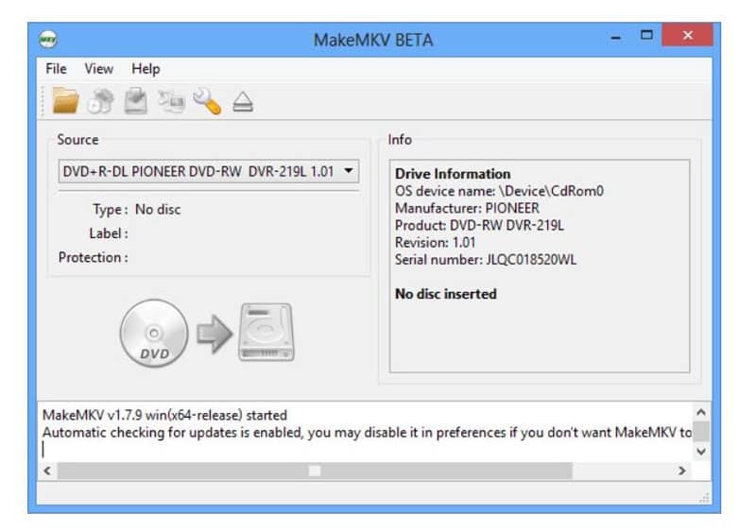This screenshot has height=532, width=756.
Task: Click the dropdown arrow of the drive selector
Action: pyautogui.click(x=348, y=171)
